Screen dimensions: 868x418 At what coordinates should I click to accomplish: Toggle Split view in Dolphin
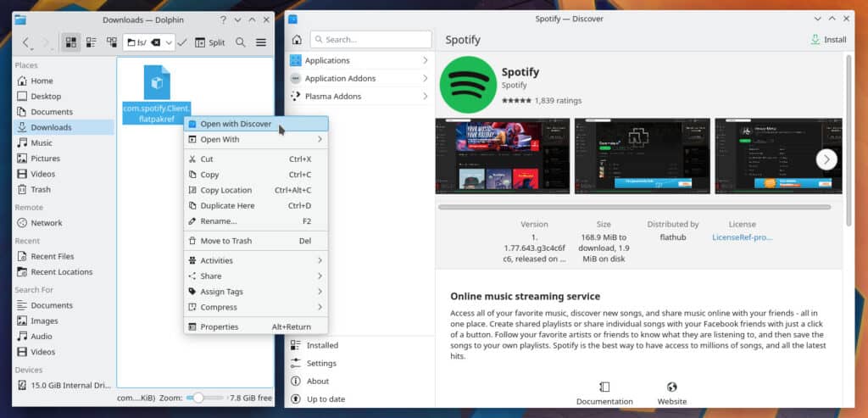coord(210,42)
